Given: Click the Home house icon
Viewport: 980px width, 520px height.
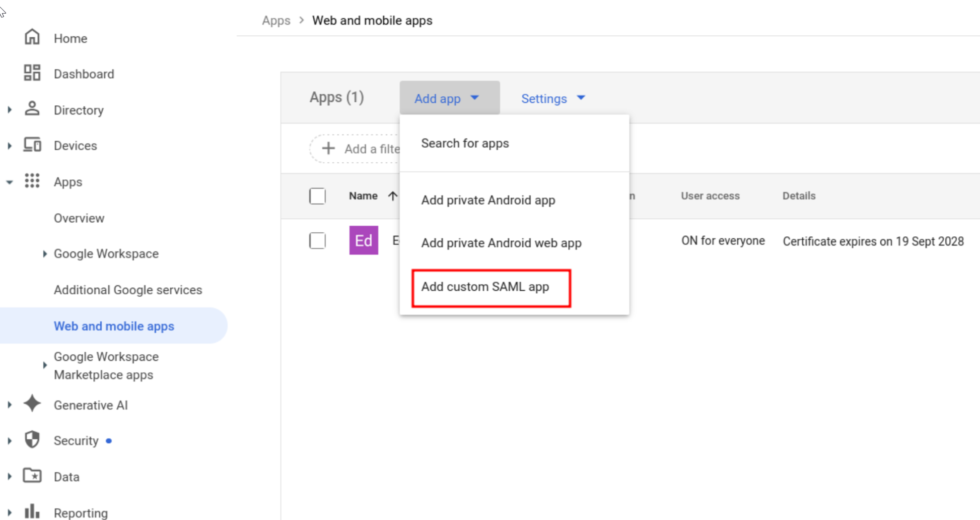Looking at the screenshot, I should tap(32, 37).
